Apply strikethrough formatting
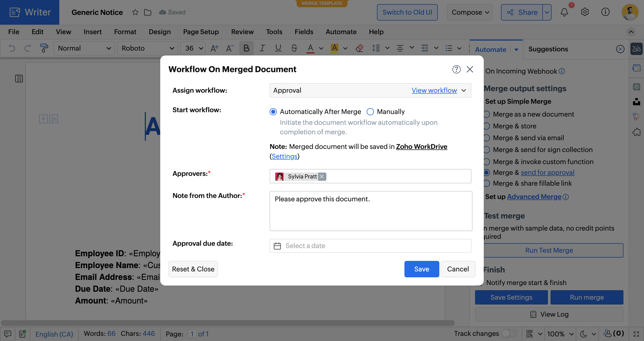The image size is (644, 341). [294, 48]
